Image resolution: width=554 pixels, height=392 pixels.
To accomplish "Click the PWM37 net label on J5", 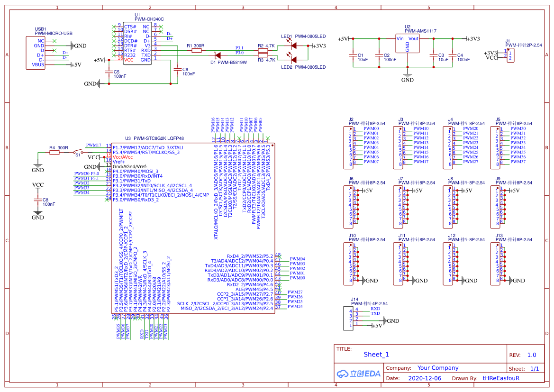I will 518,162.
